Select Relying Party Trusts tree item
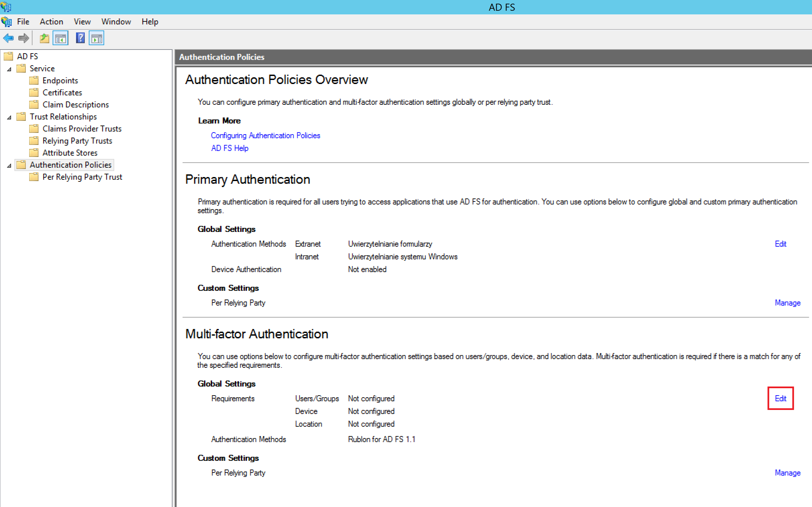Viewport: 812px width, 507px height. [77, 141]
